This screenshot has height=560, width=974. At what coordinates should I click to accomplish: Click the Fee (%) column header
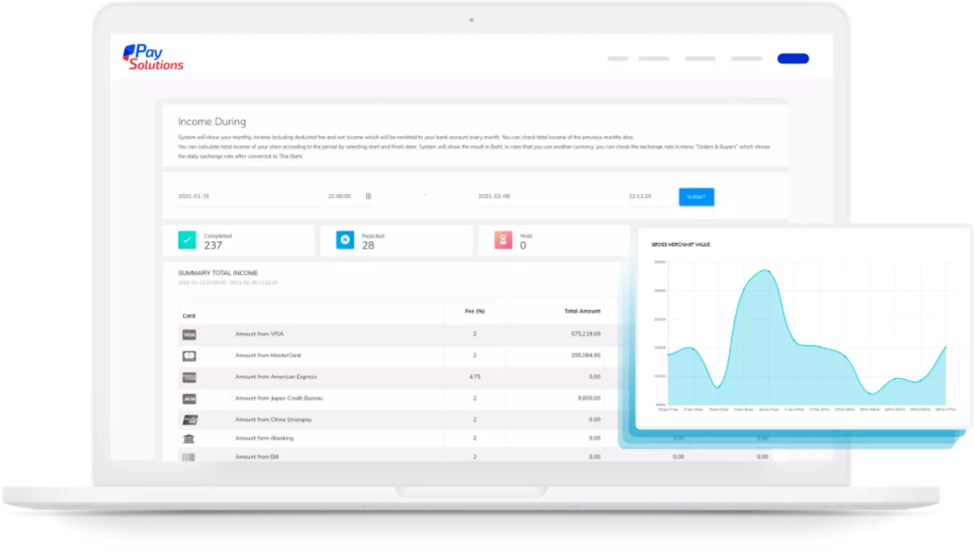[x=474, y=311]
